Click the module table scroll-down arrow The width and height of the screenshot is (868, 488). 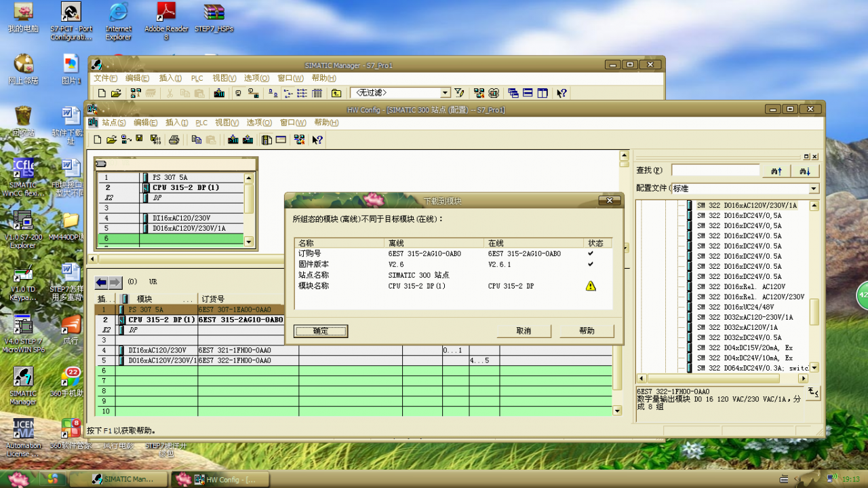[x=617, y=411]
